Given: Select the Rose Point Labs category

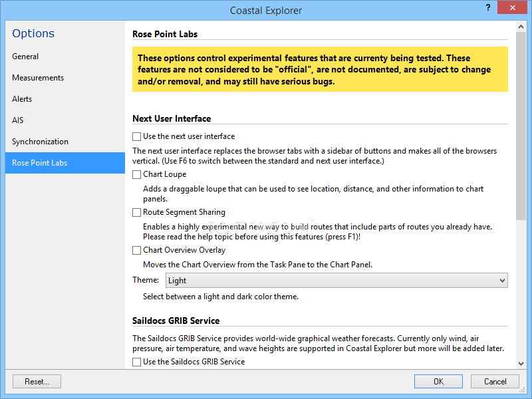Looking at the screenshot, I should coord(65,163).
